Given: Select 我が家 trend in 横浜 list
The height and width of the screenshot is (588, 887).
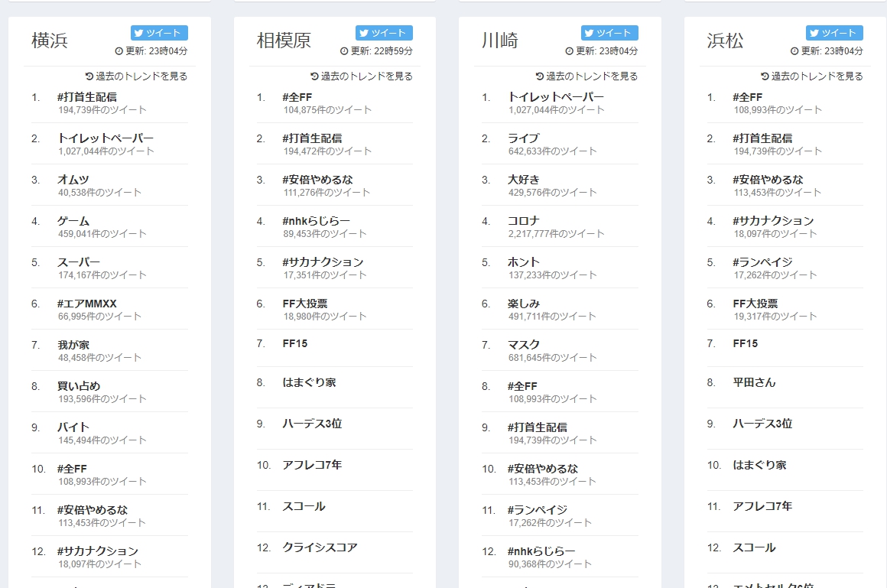Looking at the screenshot, I should tap(73, 345).
